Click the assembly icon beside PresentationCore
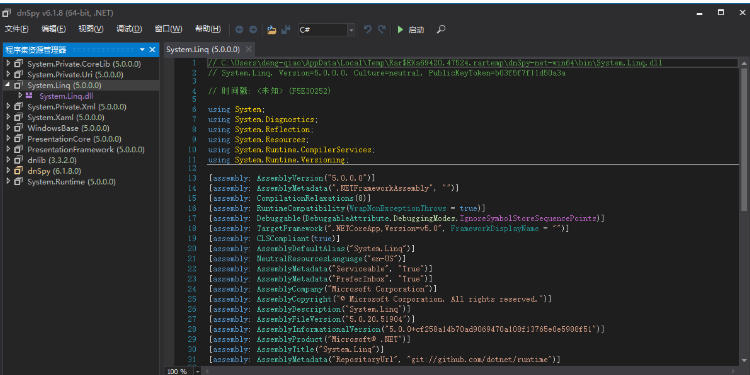Screen dimensions: 750x375 pos(18,139)
